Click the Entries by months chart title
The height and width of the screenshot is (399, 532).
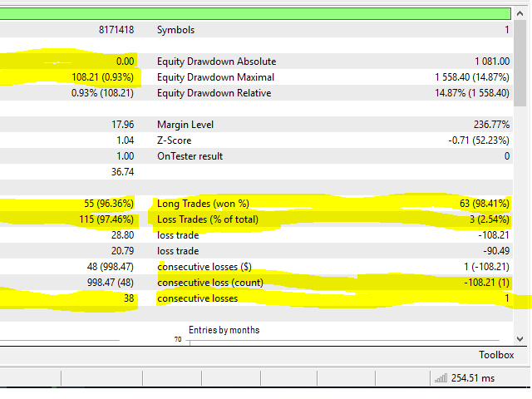coord(224,330)
